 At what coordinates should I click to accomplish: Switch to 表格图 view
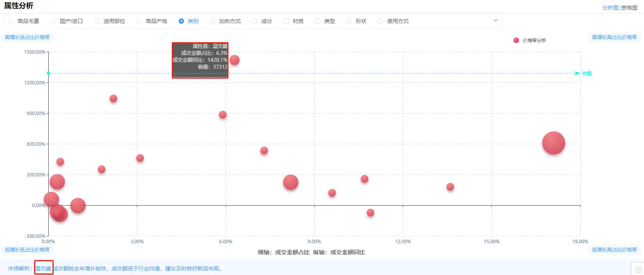pos(629,8)
